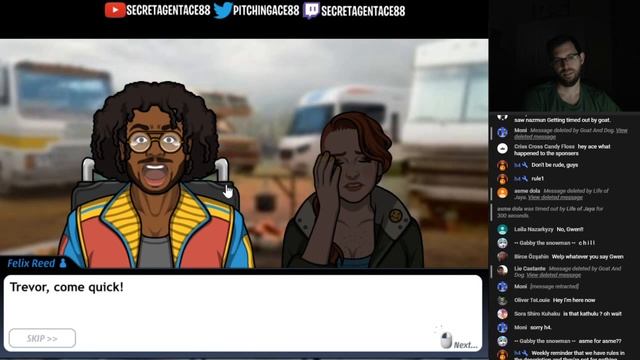Click avatar next to "Don't be rude, guys"
The width and height of the screenshot is (640, 360).
point(502,165)
